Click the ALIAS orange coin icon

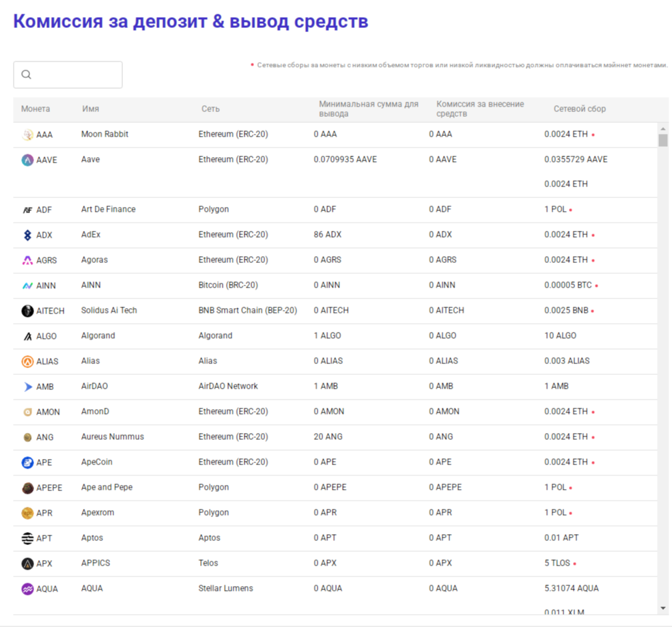point(27,361)
